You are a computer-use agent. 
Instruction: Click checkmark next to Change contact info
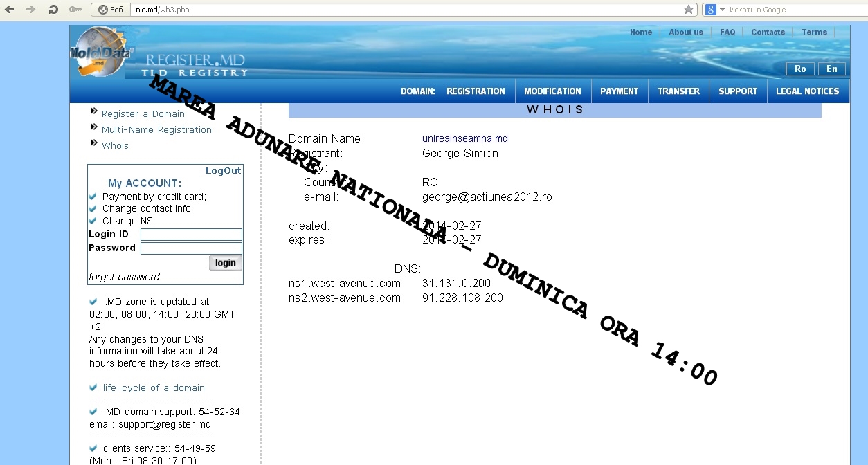pyautogui.click(x=93, y=208)
